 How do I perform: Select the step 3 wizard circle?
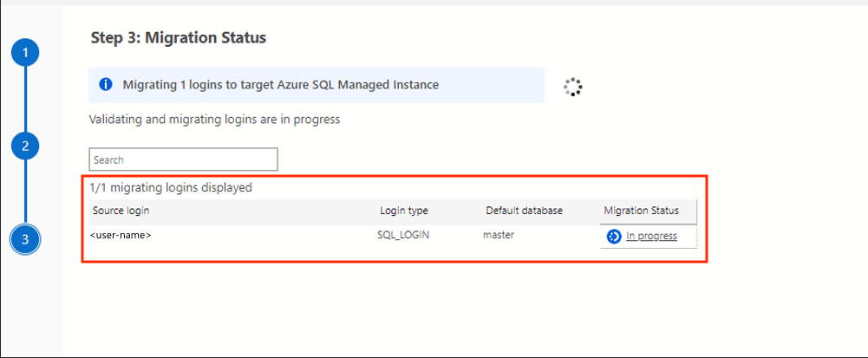point(26,239)
